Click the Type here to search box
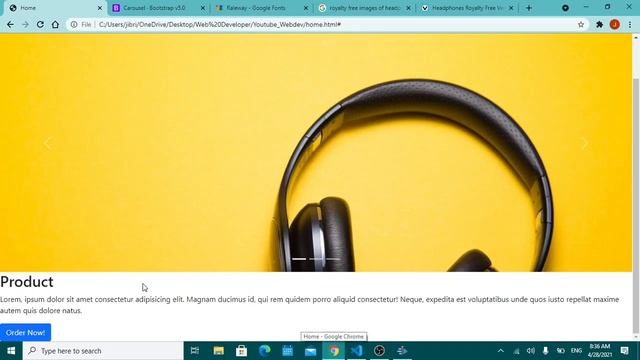The height and width of the screenshot is (360, 640). [x=103, y=351]
